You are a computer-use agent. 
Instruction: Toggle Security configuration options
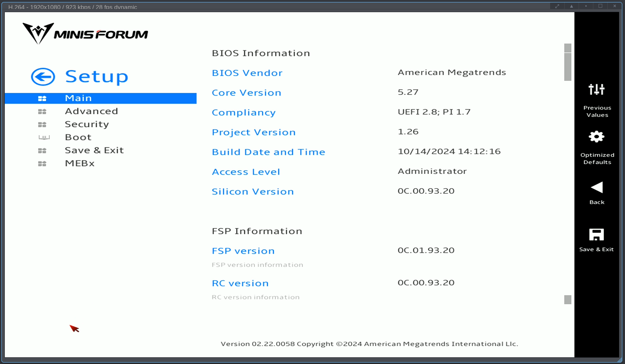[x=87, y=124]
